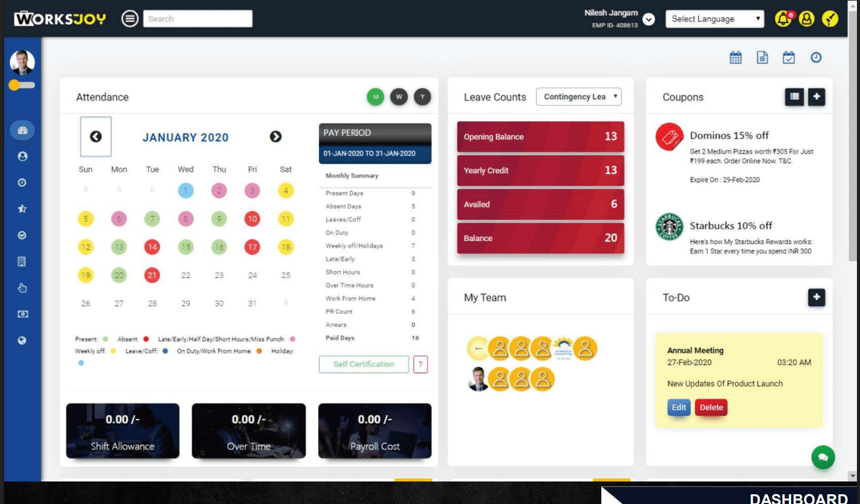860x504 pixels.
Task: Go to next month in calendar
Action: coord(276,137)
